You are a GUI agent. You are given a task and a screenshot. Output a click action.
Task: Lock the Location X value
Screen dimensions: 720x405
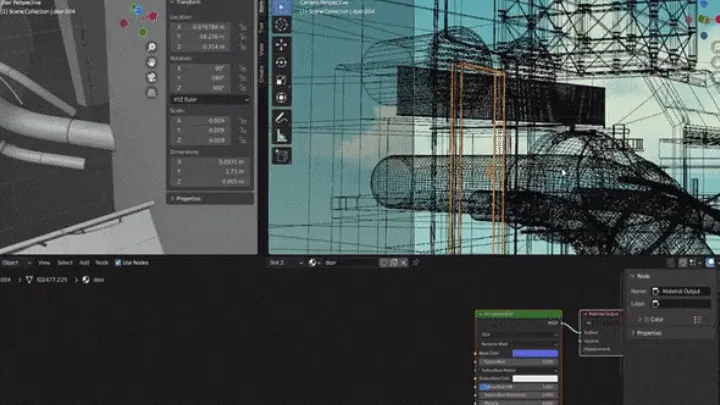pyautogui.click(x=243, y=28)
